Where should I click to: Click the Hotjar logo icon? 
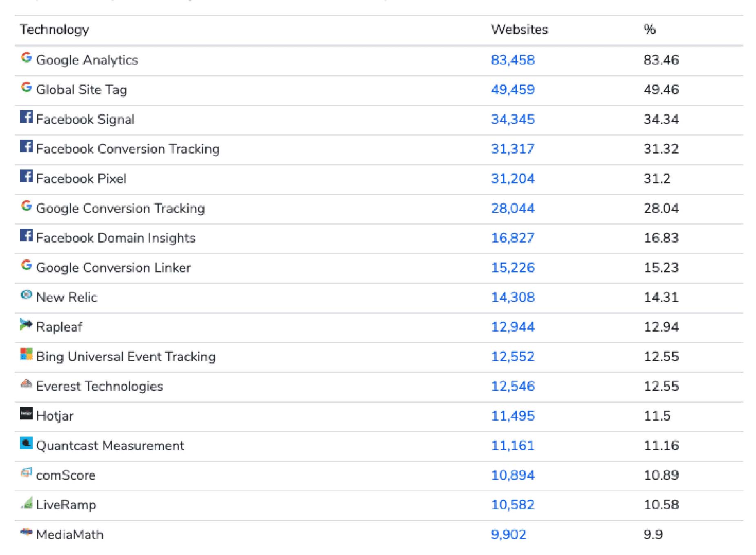coord(27,413)
